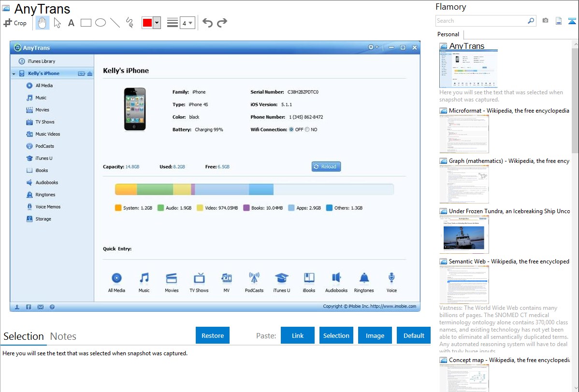Open Storage in the sidebar
The image size is (579, 392).
click(39, 219)
